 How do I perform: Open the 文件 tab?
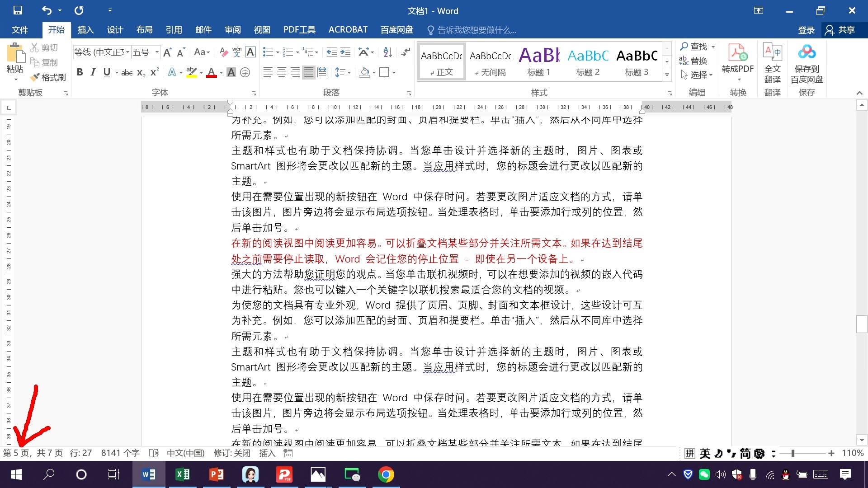pos(20,30)
